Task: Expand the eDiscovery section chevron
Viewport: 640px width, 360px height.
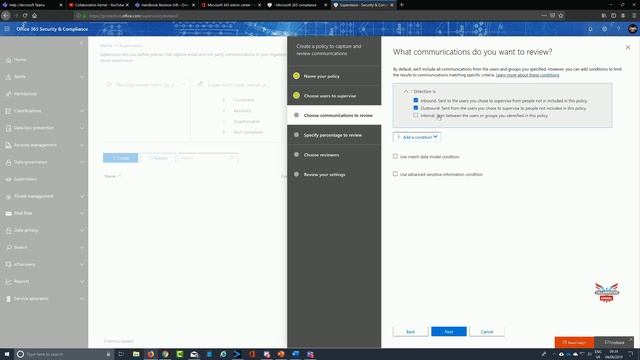Action: [x=82, y=264]
